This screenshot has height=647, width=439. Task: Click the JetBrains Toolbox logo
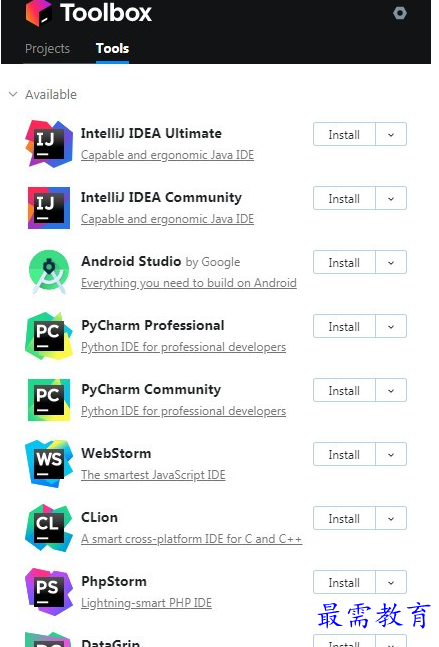(x=38, y=13)
